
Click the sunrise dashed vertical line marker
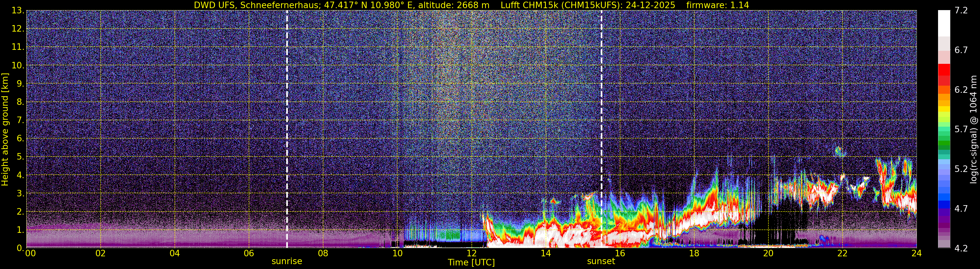[287, 129]
